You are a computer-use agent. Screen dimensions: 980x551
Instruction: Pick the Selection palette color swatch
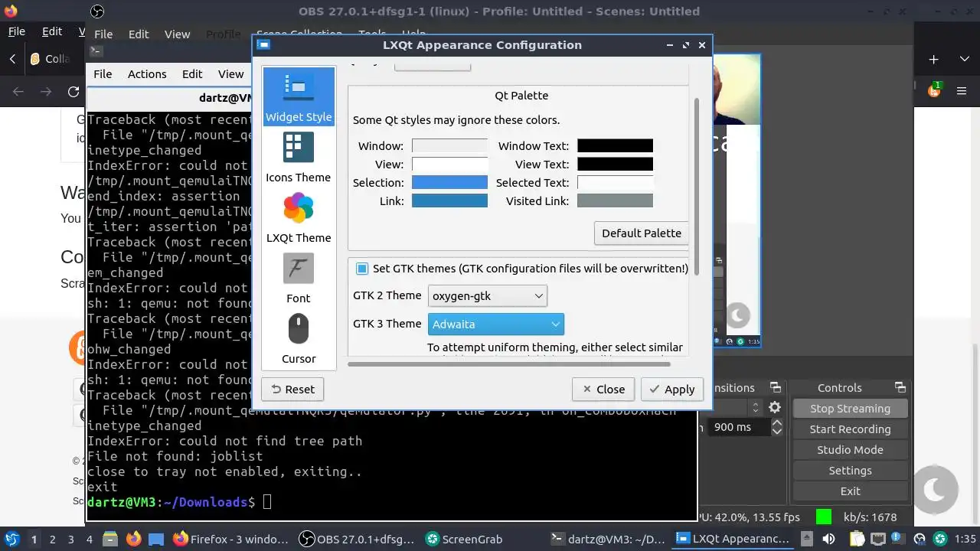(449, 182)
